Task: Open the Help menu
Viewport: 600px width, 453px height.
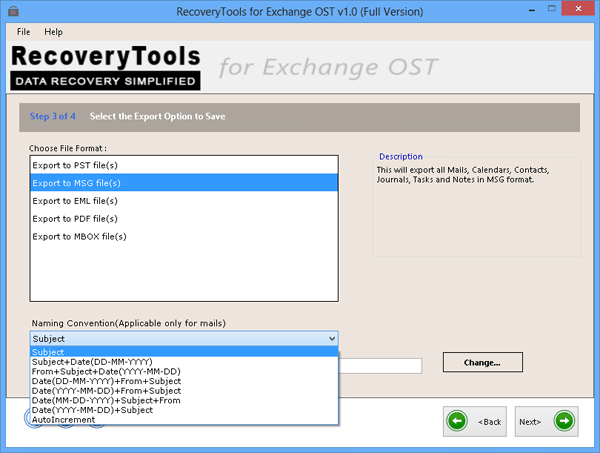Action: [x=53, y=32]
